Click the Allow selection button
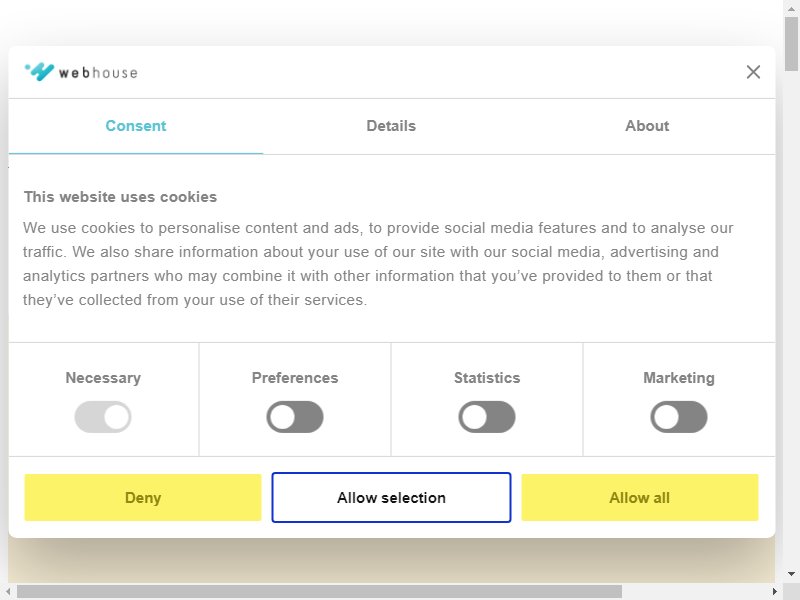 tap(391, 497)
